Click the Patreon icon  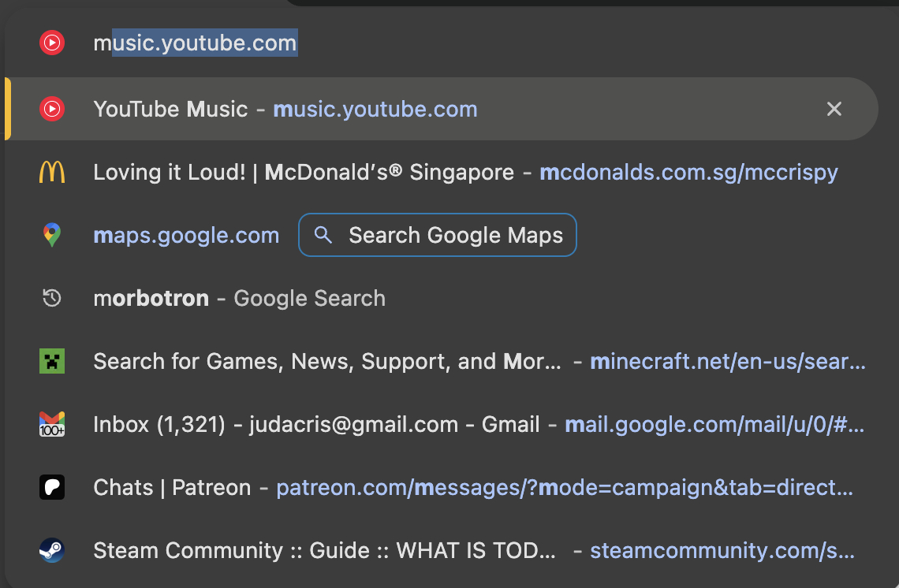[x=52, y=487]
